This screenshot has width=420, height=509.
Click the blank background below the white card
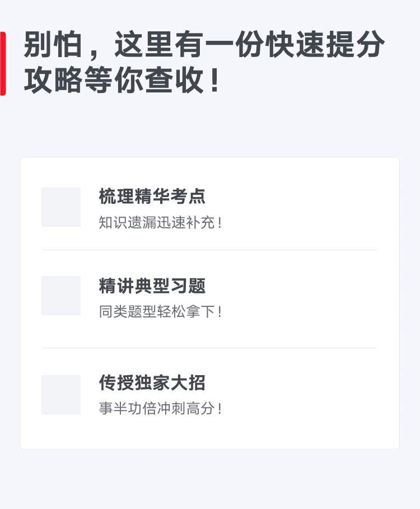coord(209,479)
